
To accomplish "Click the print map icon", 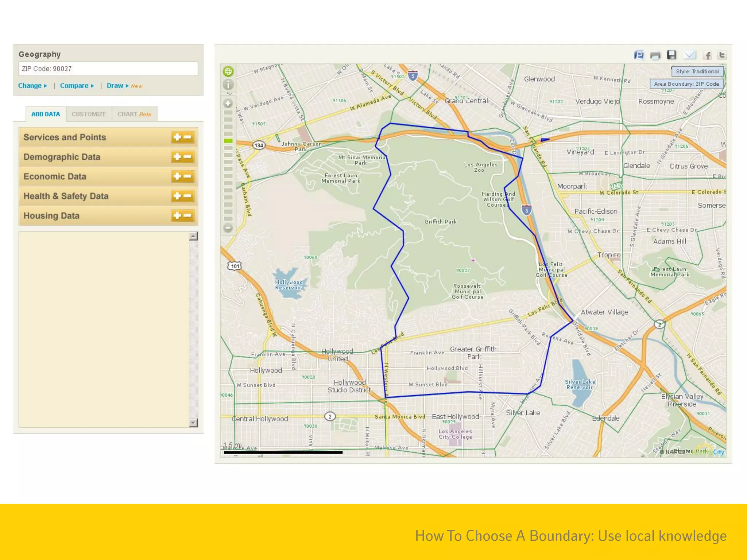I will [655, 55].
